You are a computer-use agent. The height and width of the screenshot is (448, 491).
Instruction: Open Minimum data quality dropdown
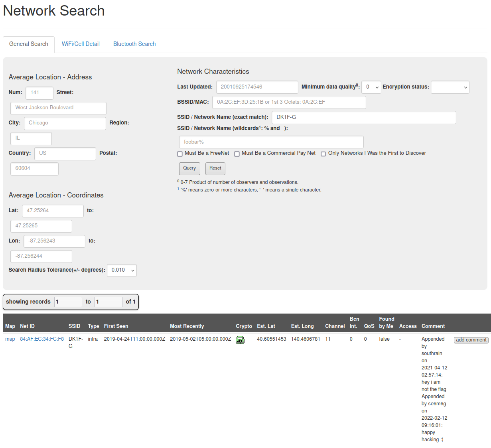(x=371, y=87)
